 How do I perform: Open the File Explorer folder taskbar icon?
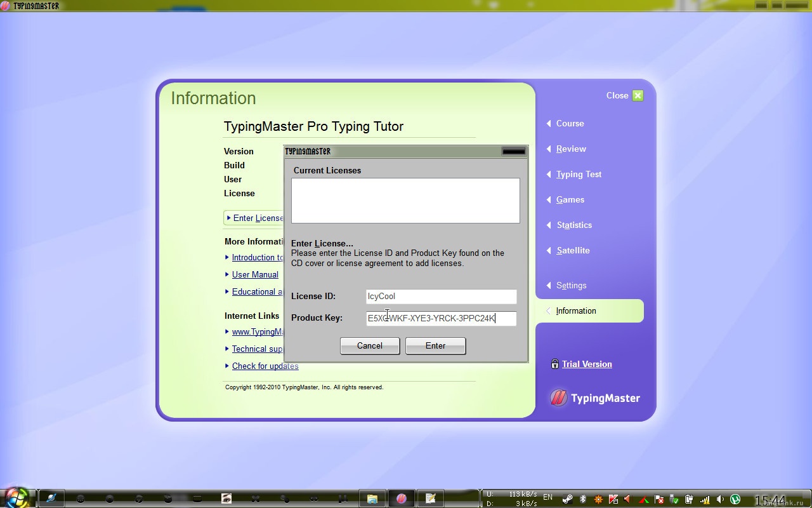pos(372,498)
